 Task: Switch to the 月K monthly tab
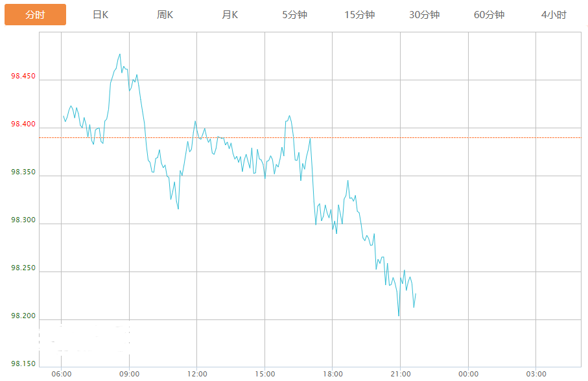click(230, 14)
